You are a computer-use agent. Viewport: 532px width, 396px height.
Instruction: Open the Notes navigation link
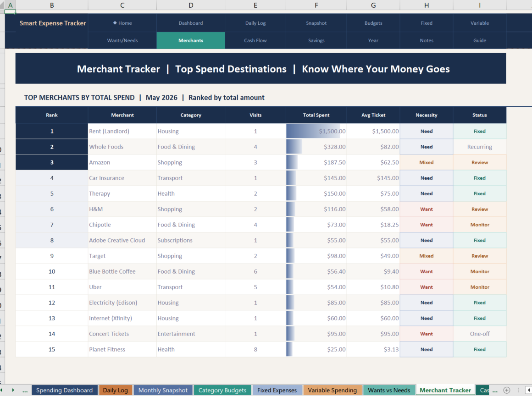[x=427, y=40]
